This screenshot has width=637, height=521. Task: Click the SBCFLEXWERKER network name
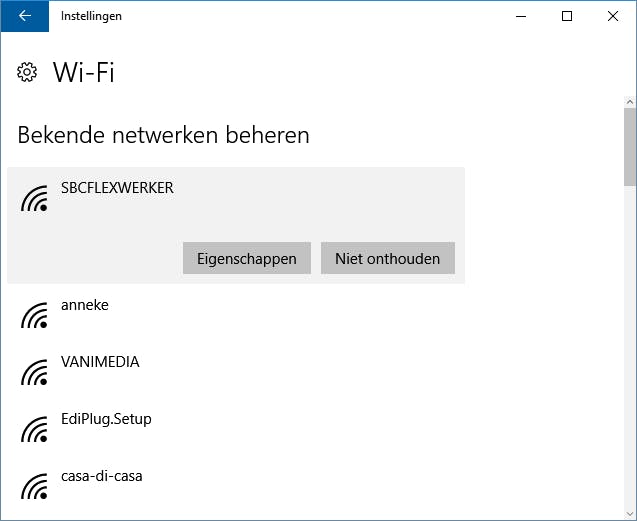pyautogui.click(x=117, y=188)
